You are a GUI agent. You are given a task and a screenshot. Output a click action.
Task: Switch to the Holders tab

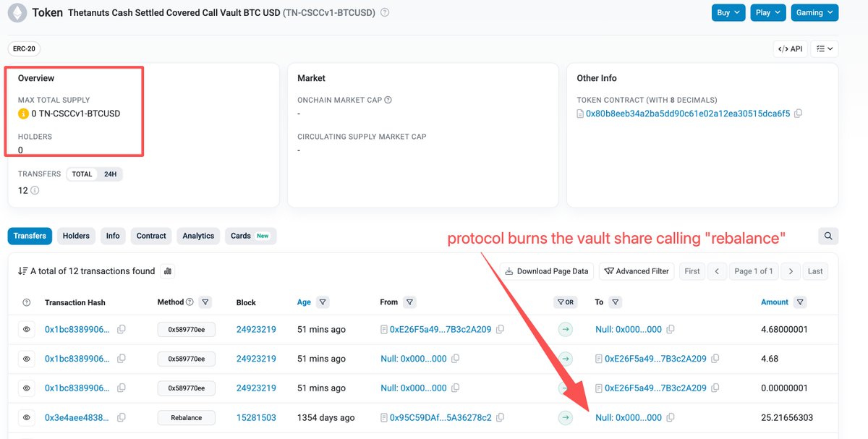[76, 236]
